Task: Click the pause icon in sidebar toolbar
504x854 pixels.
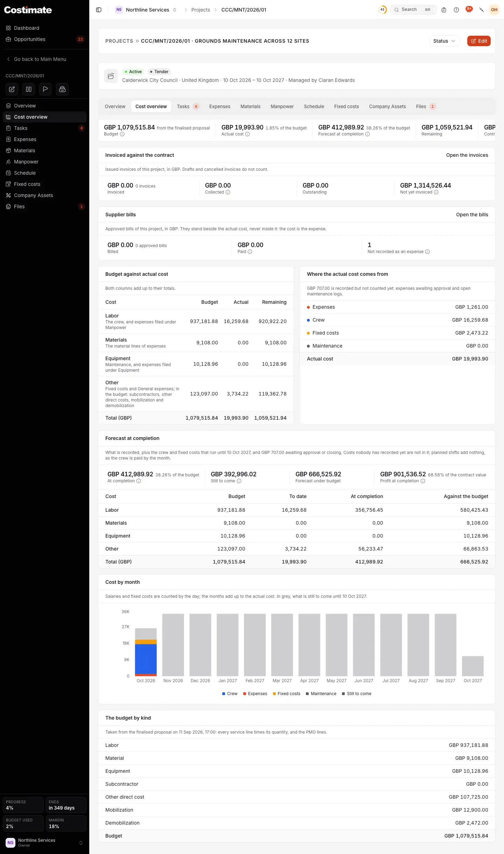Action: [x=29, y=89]
